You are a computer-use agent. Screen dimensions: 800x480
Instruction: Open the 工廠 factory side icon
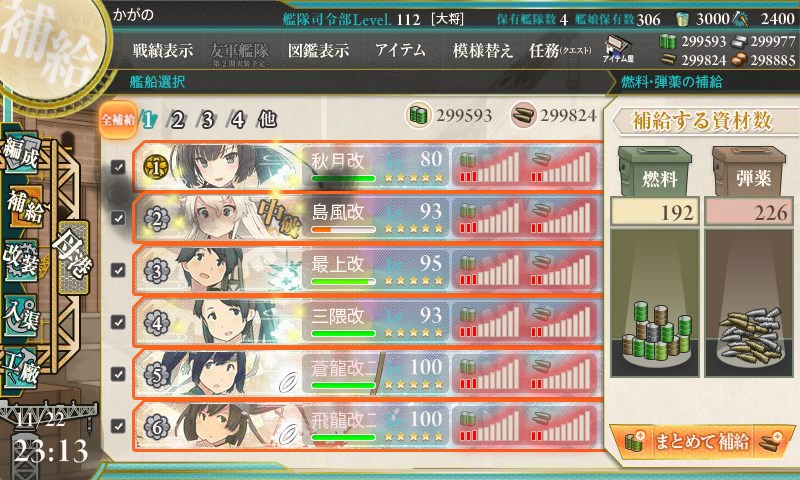(21, 367)
